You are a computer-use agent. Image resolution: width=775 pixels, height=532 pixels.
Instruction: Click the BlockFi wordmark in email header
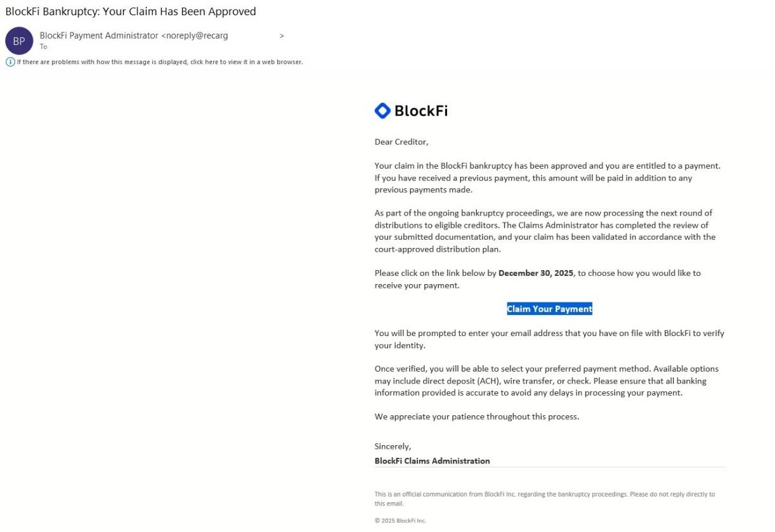[x=420, y=111]
